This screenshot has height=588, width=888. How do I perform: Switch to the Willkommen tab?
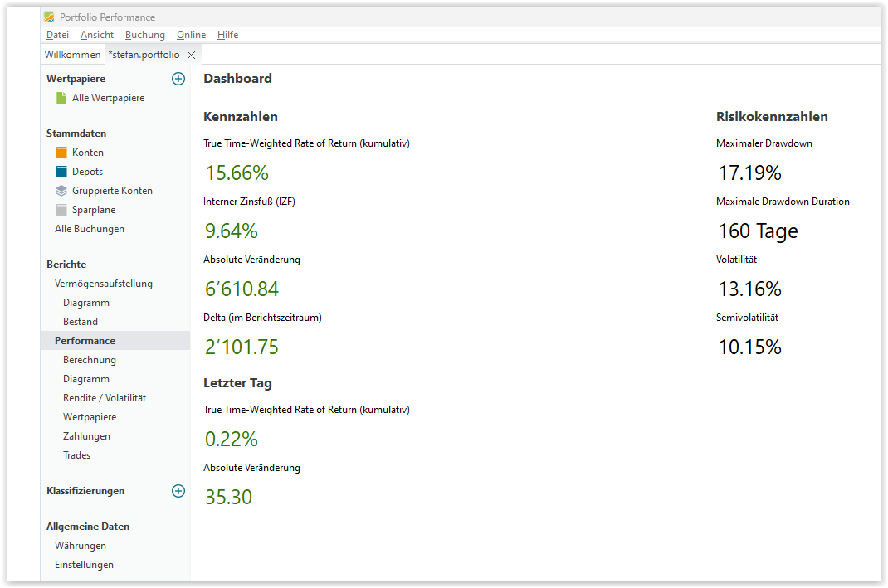pyautogui.click(x=72, y=55)
